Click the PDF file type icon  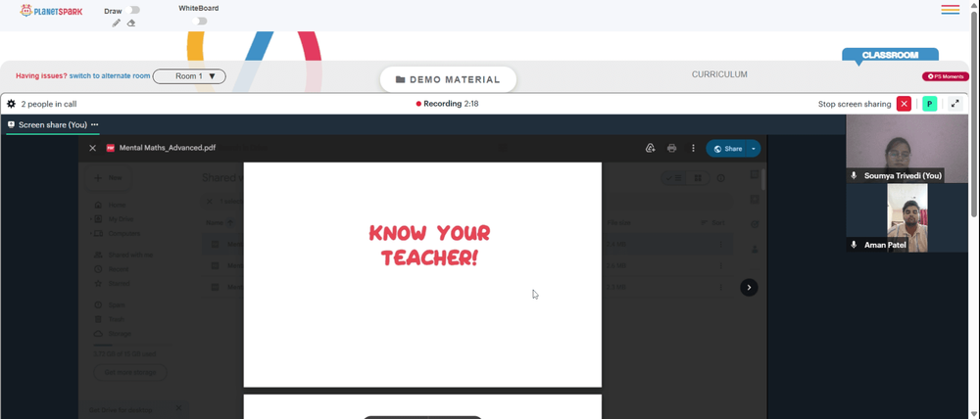coord(111,148)
